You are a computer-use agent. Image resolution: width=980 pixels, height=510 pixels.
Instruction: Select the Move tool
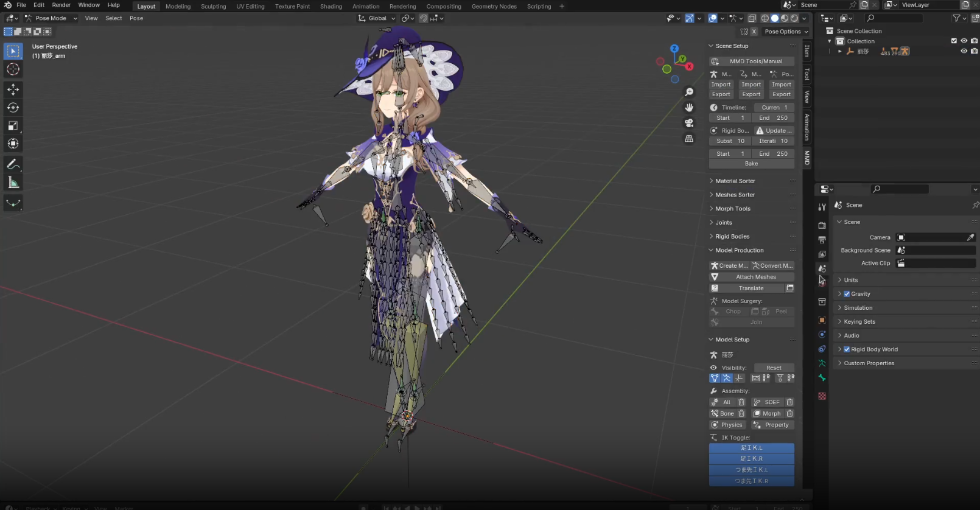13,89
